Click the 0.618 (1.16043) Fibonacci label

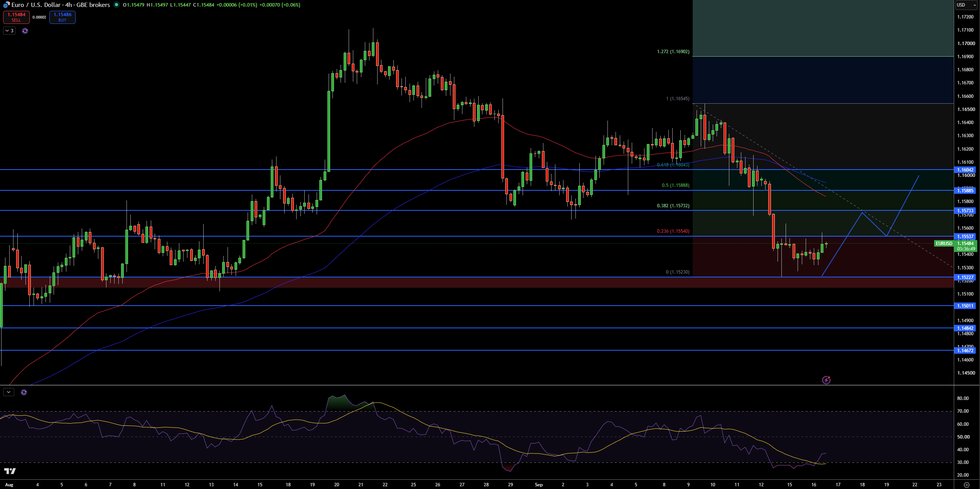tap(673, 165)
